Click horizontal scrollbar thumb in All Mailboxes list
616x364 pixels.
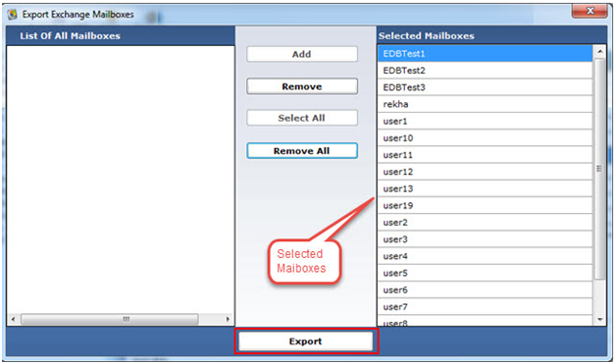[x=110, y=319]
